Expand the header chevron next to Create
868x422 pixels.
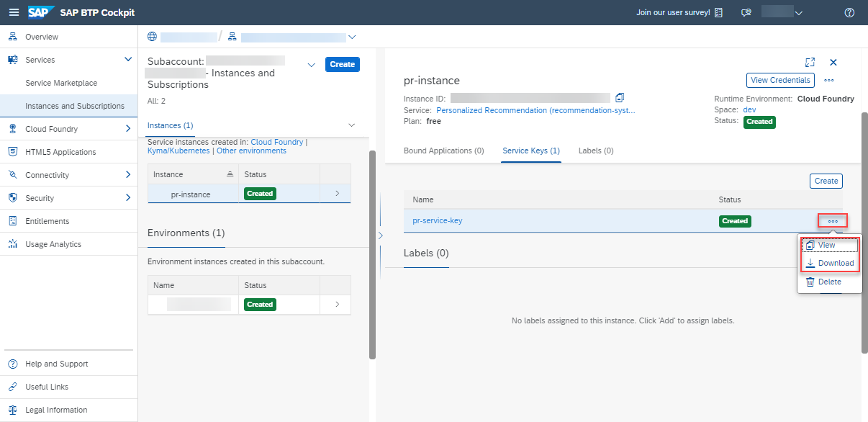(x=312, y=65)
